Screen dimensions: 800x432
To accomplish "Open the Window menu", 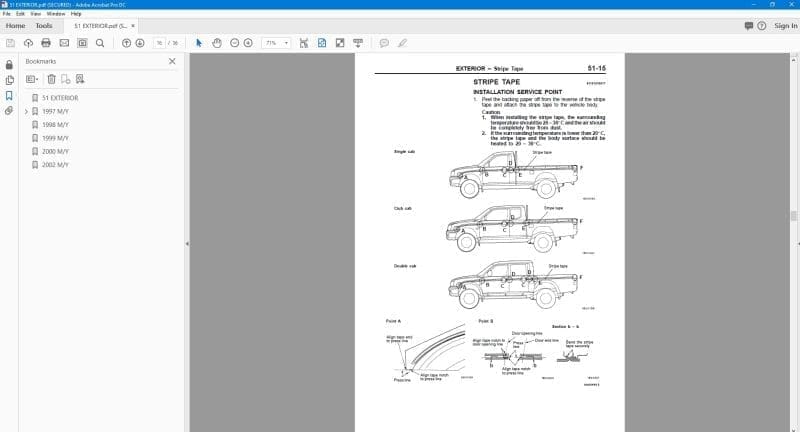I will (x=56, y=14).
